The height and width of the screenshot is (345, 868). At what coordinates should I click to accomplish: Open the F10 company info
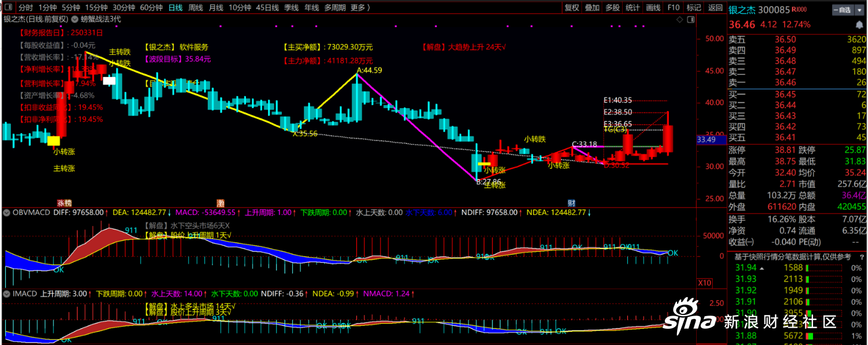pyautogui.click(x=673, y=8)
